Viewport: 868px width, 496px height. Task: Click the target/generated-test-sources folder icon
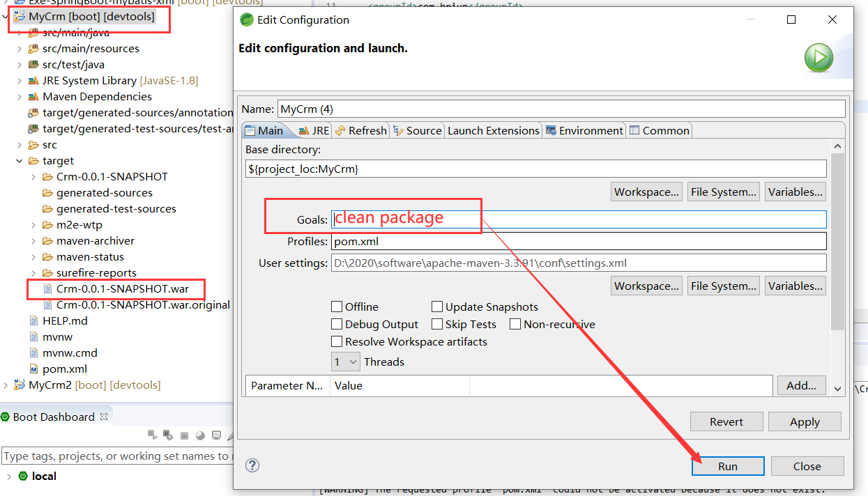33,128
